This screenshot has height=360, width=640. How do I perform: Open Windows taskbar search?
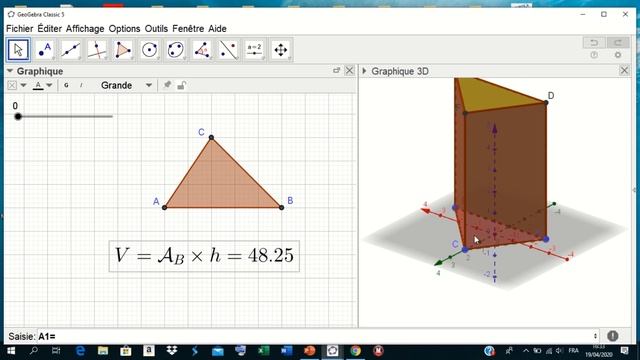point(34,351)
